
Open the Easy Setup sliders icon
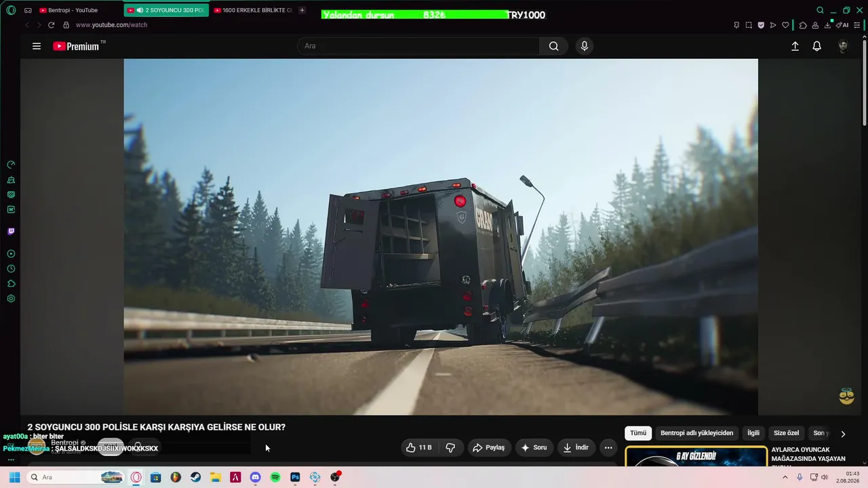(858, 25)
